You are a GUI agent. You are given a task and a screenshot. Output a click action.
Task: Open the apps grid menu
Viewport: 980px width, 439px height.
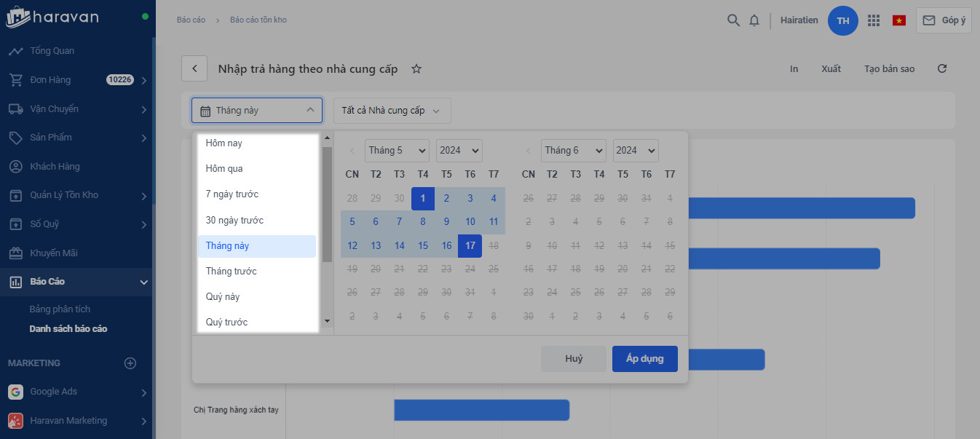click(x=874, y=20)
